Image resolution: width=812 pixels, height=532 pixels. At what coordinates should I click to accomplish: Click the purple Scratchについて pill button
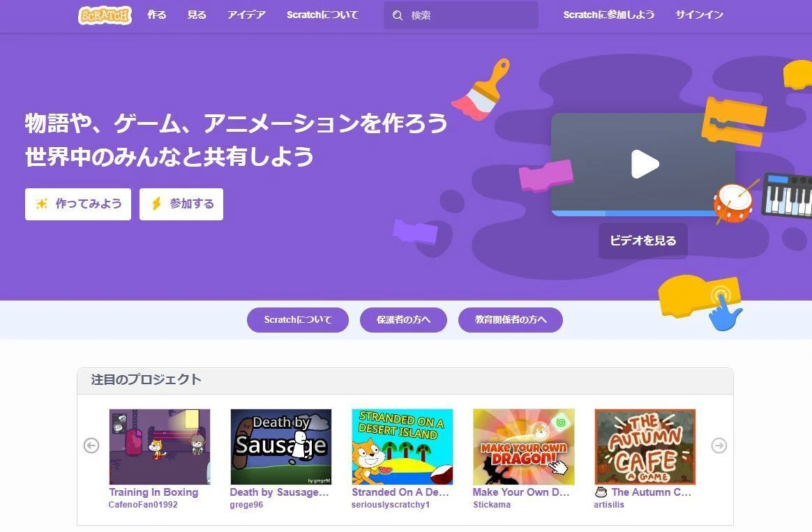298,320
